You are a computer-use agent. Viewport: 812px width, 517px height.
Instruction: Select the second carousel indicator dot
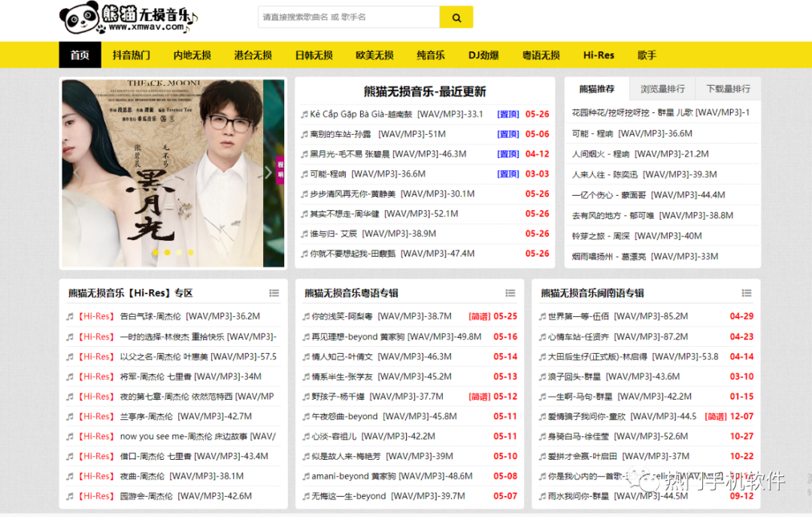[x=167, y=253]
